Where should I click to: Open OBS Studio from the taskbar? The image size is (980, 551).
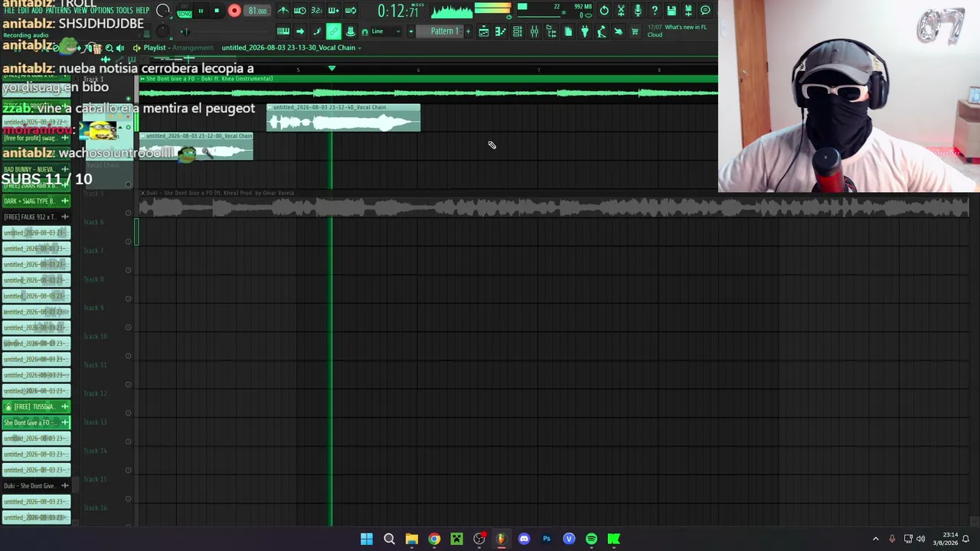[479, 539]
